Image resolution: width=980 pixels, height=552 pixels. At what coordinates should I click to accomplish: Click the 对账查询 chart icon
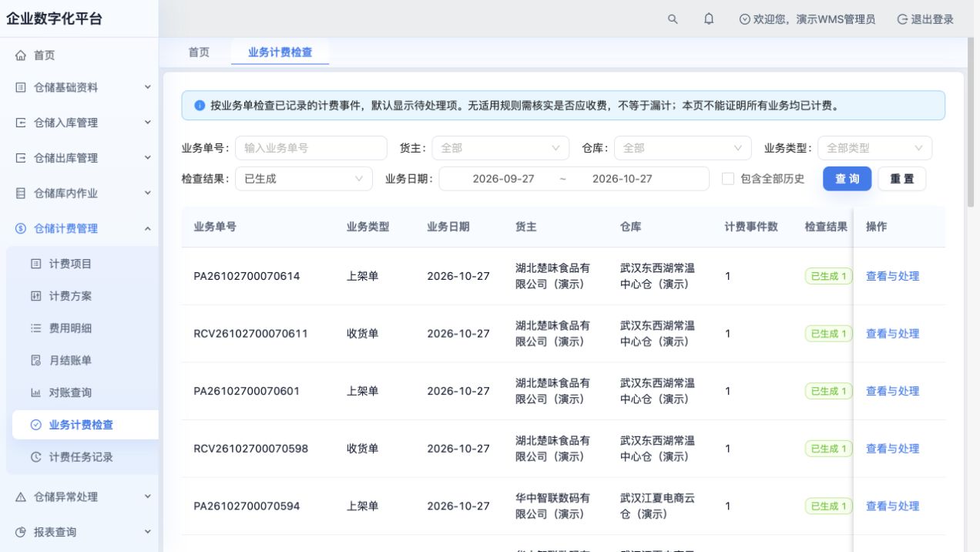pyautogui.click(x=35, y=392)
